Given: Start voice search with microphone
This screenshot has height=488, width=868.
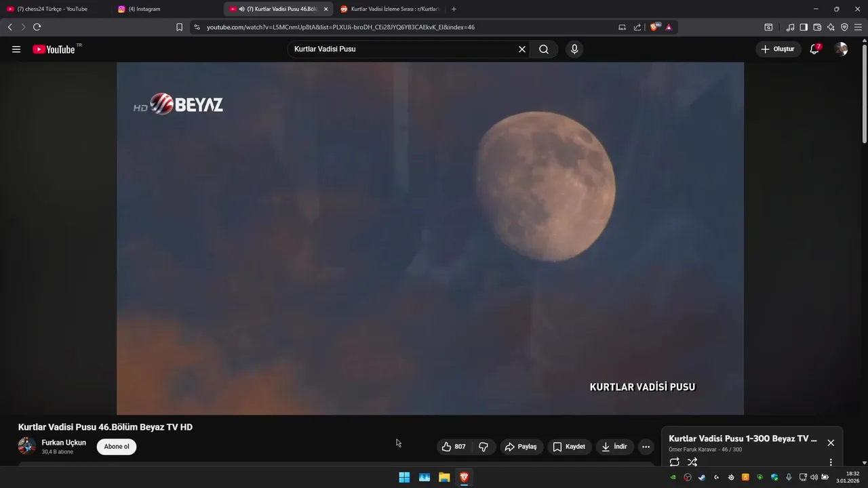Looking at the screenshot, I should pyautogui.click(x=574, y=49).
